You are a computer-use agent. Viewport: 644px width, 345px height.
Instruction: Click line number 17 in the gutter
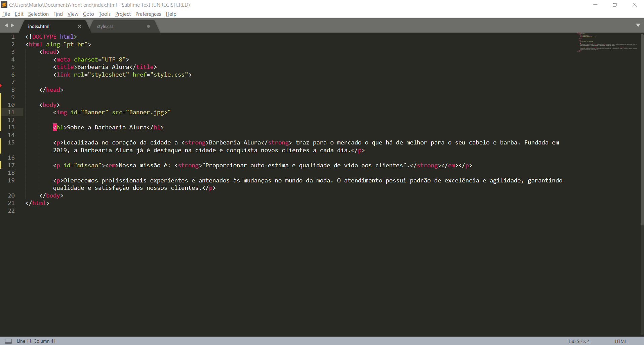(11, 165)
